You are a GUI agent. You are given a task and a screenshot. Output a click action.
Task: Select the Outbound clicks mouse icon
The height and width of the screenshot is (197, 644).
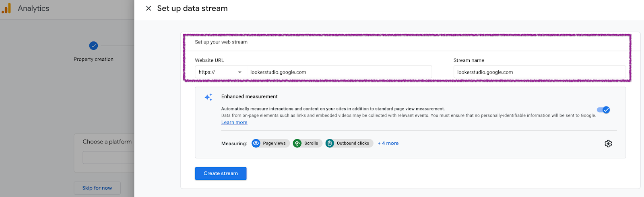(330, 143)
